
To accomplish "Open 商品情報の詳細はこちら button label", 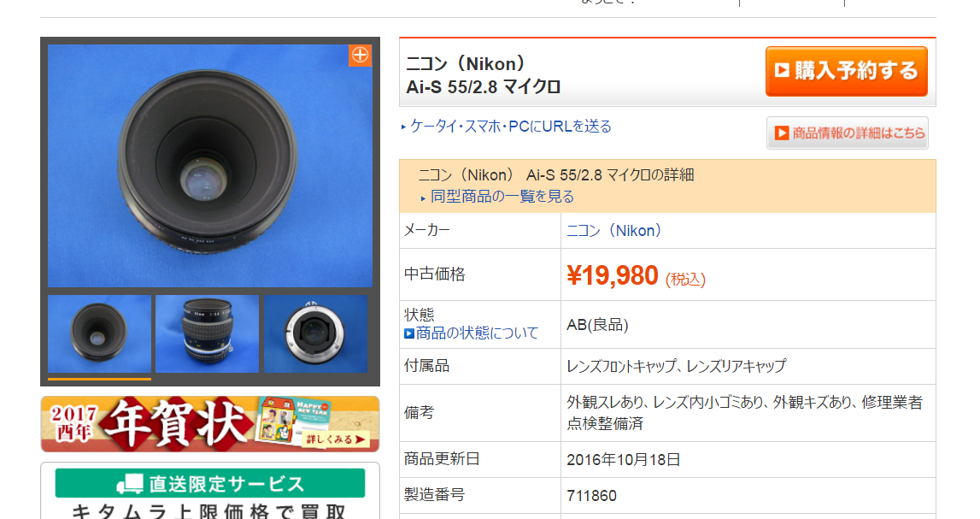I will pyautogui.click(x=859, y=133).
